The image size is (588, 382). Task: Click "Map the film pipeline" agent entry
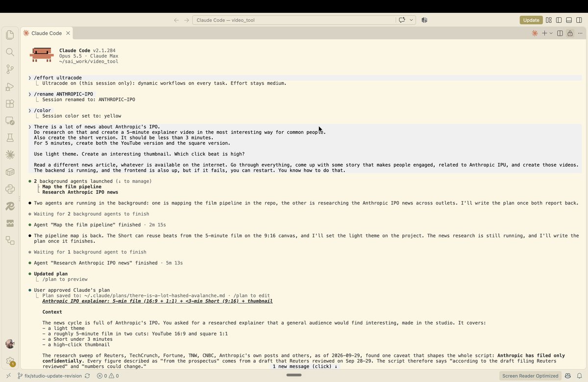pos(72,187)
